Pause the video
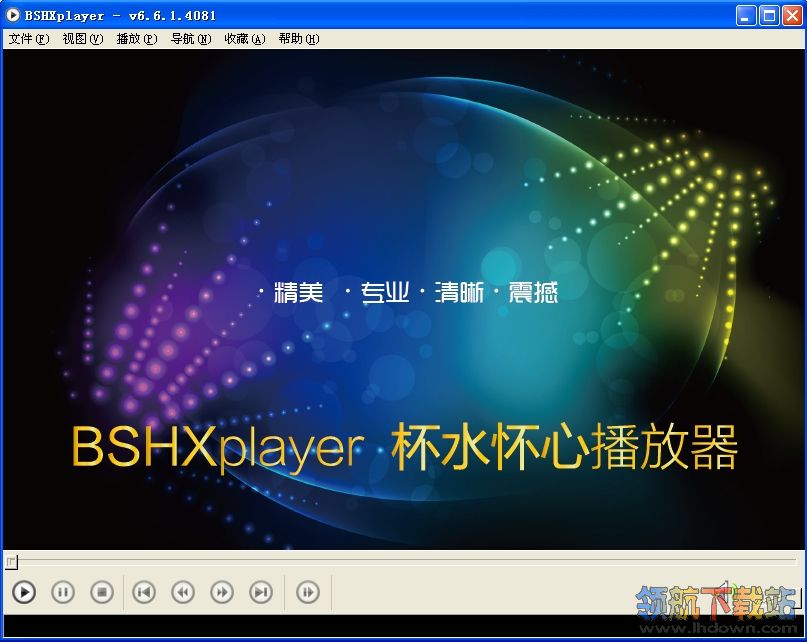This screenshot has width=807, height=642. point(63,592)
